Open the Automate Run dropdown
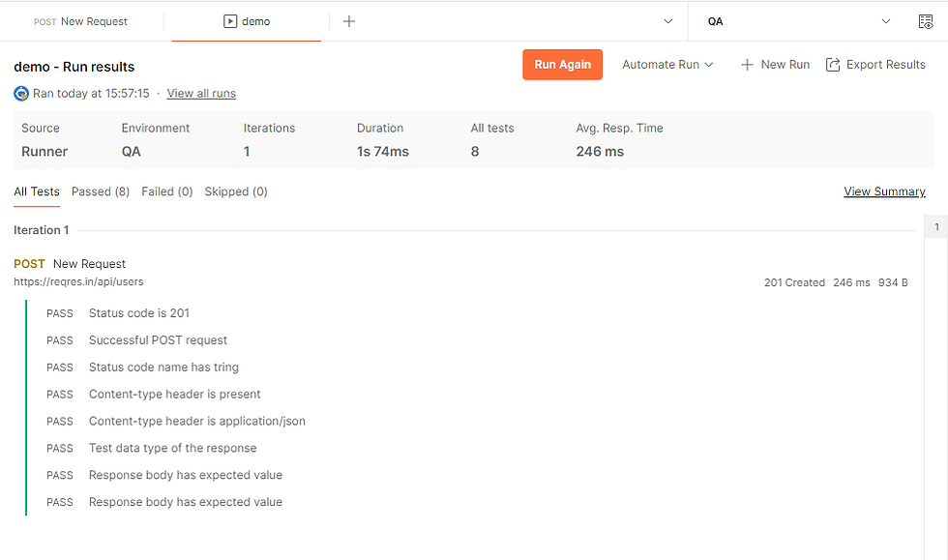The width and height of the screenshot is (948, 560). point(667,65)
